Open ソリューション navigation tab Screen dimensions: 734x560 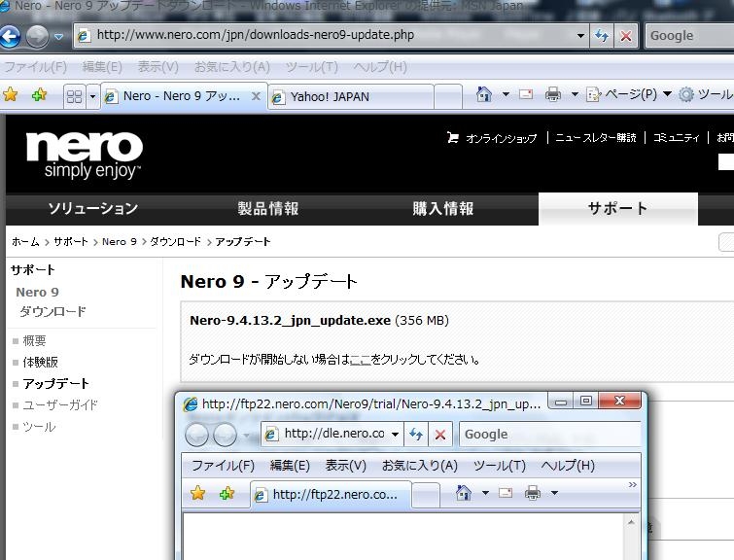coord(92,208)
